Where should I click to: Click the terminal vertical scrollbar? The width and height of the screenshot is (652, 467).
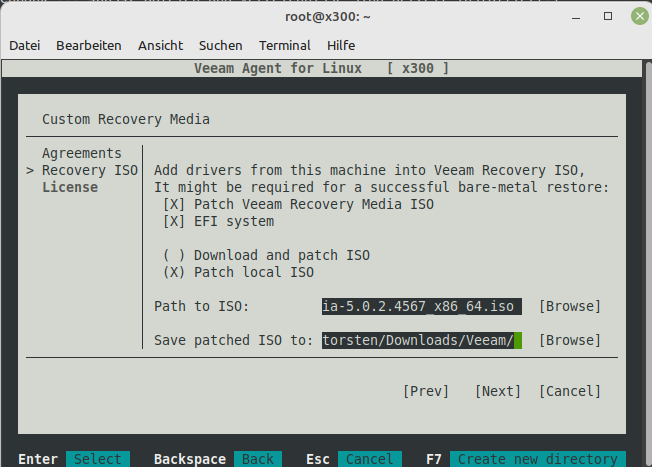[x=648, y=264]
